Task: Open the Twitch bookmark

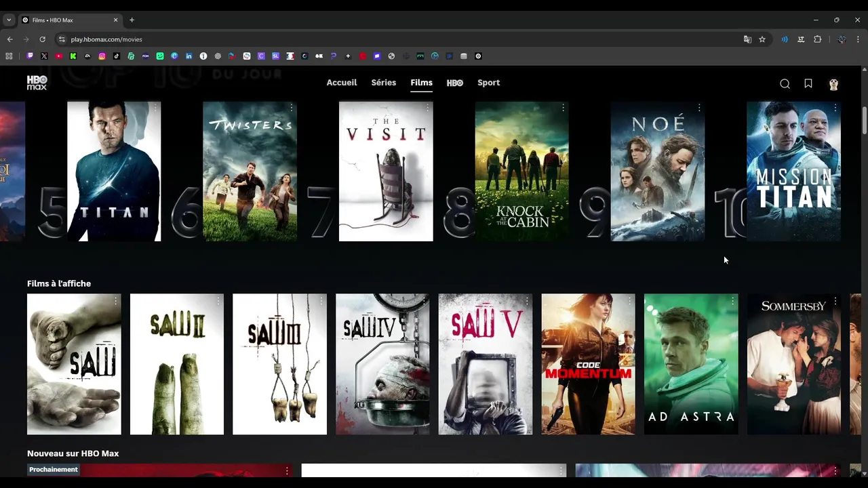Action: pos(30,56)
